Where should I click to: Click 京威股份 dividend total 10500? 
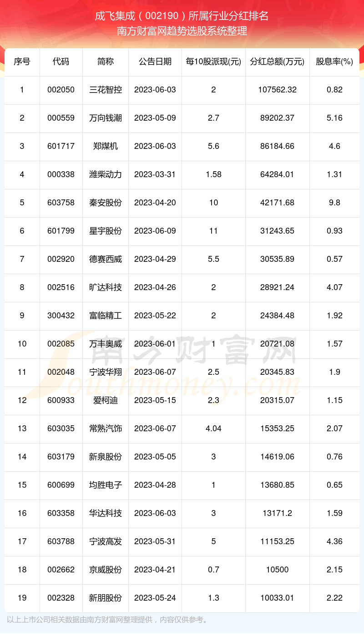pos(277,570)
